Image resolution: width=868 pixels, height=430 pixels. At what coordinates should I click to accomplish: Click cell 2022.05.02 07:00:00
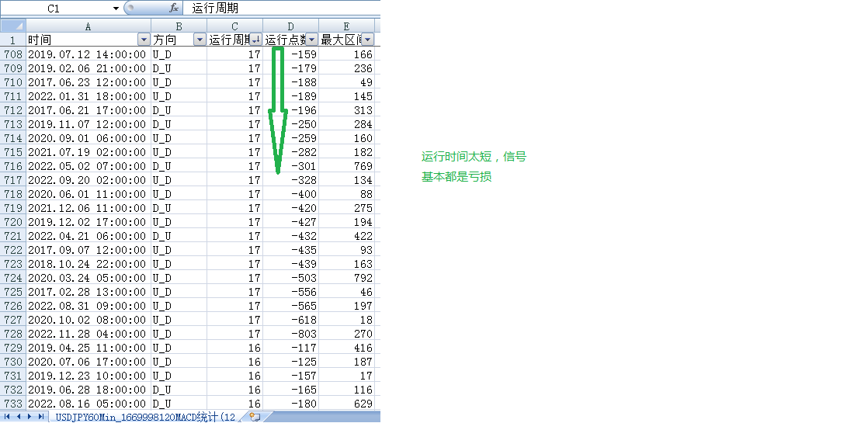pos(89,166)
